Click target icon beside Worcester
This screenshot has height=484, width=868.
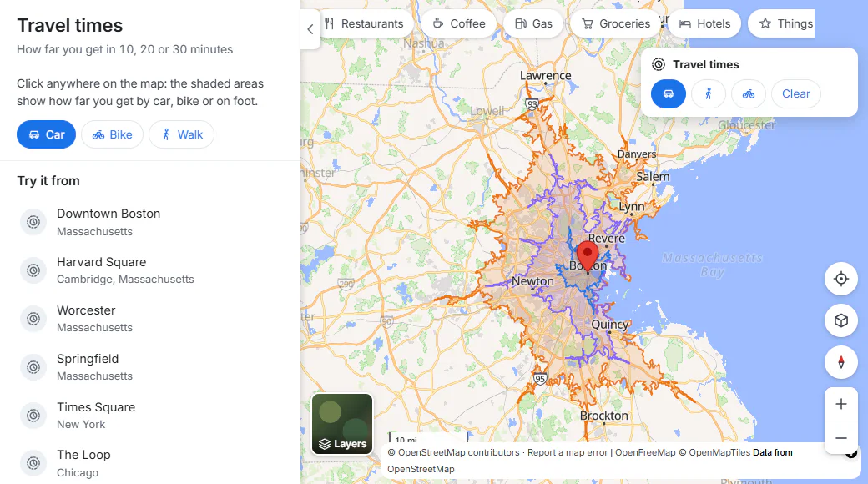(33, 319)
